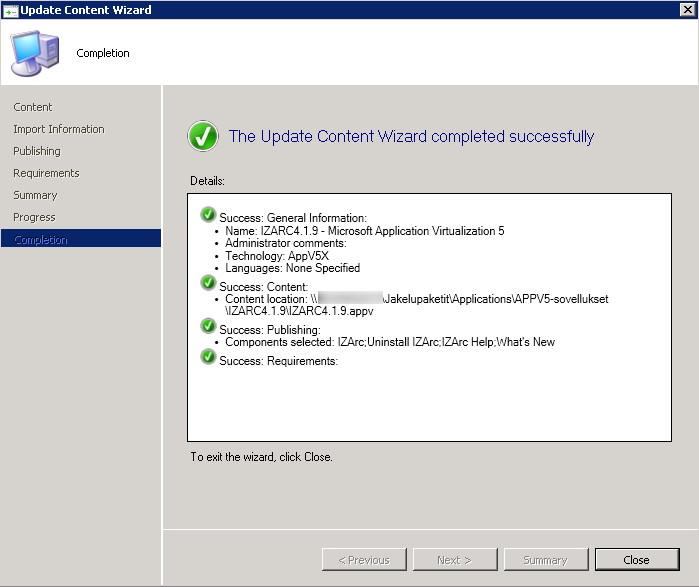Image resolution: width=699 pixels, height=587 pixels.
Task: Click the computer wizard header icon
Action: pos(34,53)
